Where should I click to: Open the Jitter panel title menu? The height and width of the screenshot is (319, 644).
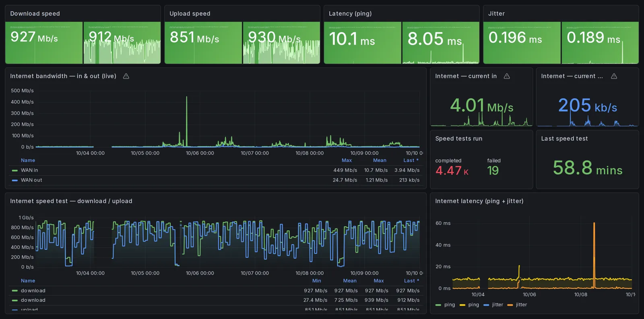496,14
